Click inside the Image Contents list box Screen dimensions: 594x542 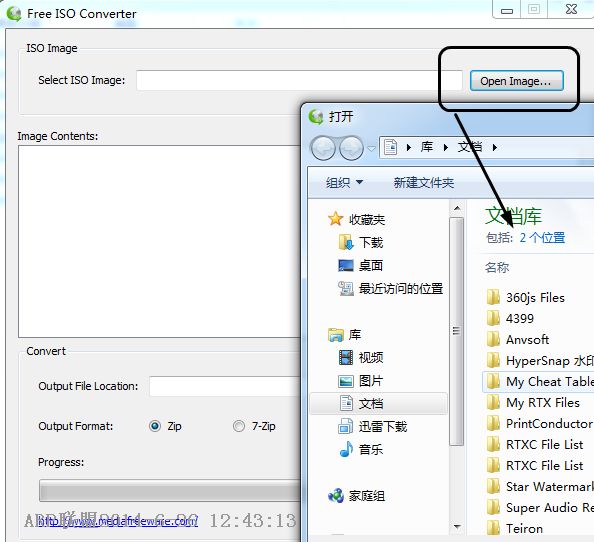pos(159,241)
